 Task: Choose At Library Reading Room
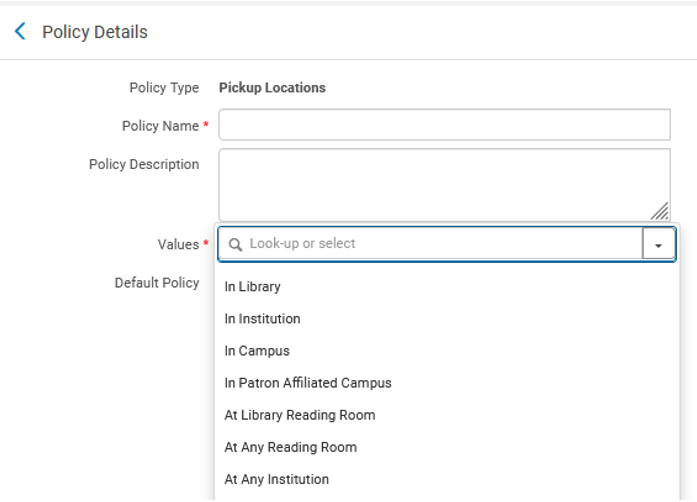pyautogui.click(x=300, y=415)
